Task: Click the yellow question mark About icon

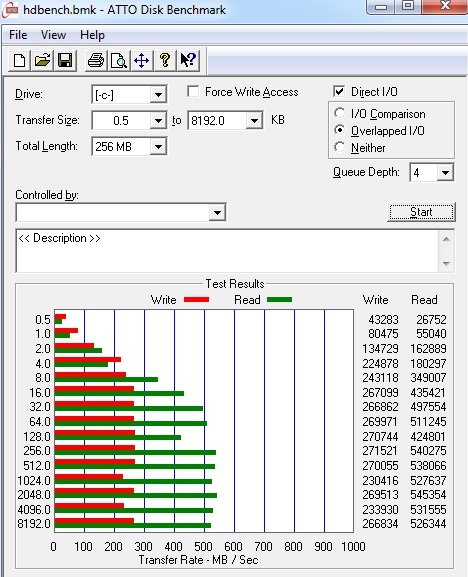Action: (165, 60)
